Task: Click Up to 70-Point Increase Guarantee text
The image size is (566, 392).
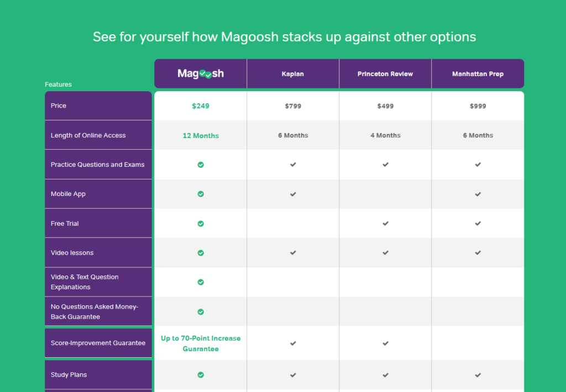Action: point(201,343)
